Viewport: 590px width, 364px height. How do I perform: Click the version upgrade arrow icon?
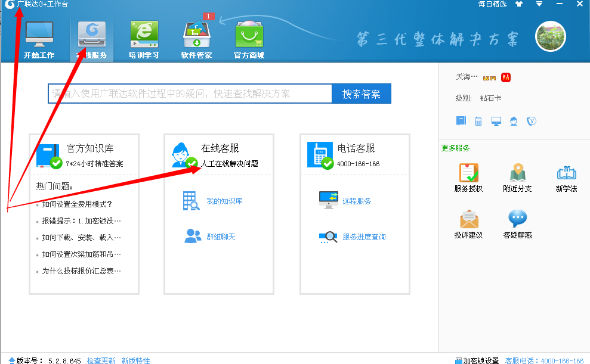point(12,360)
